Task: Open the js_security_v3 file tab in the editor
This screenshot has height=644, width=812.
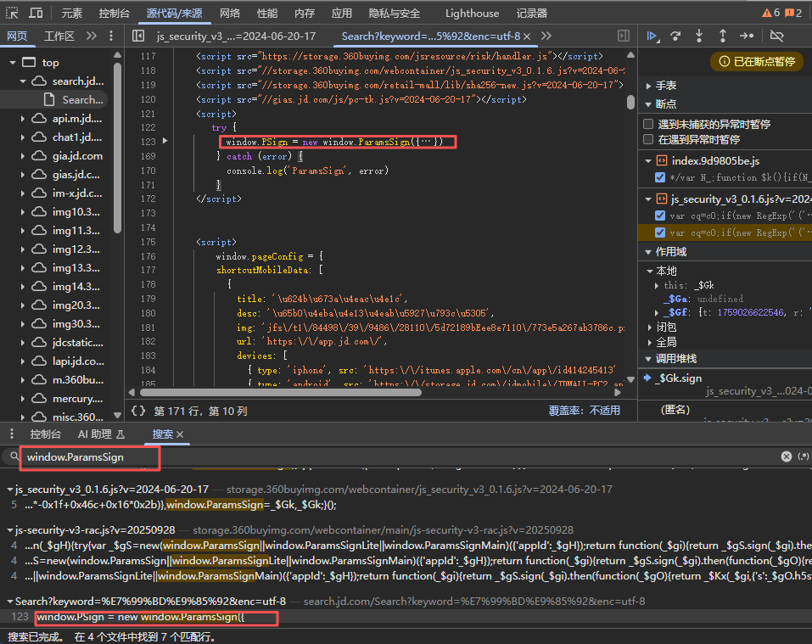Action: (x=235, y=36)
